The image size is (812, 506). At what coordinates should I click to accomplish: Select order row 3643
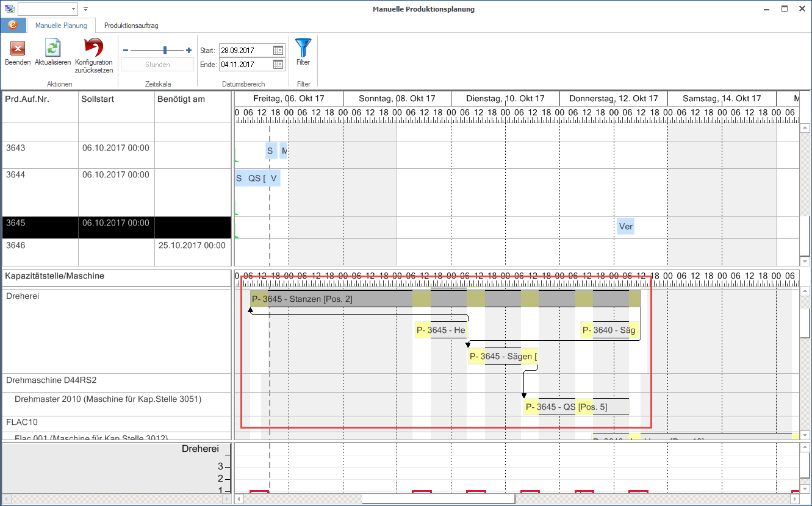(117, 155)
